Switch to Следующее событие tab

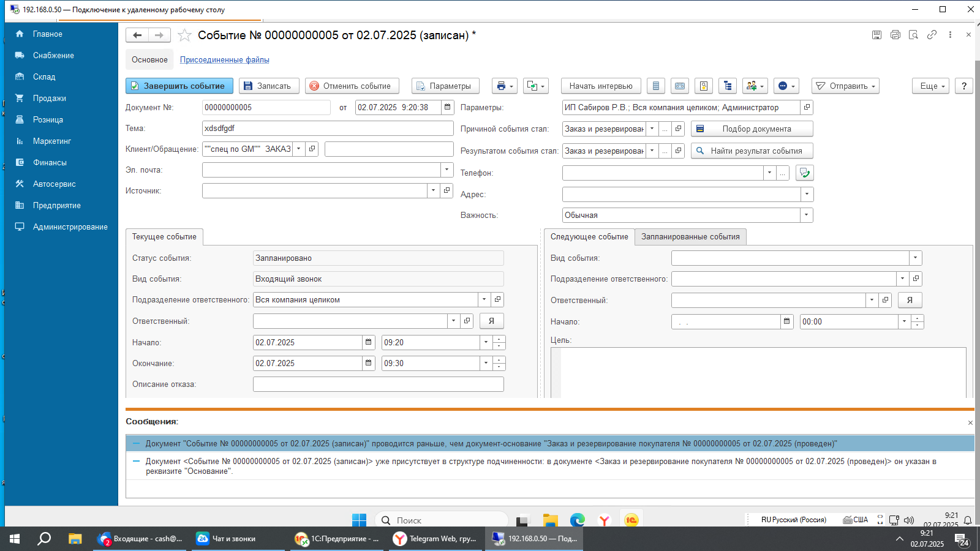click(x=589, y=237)
